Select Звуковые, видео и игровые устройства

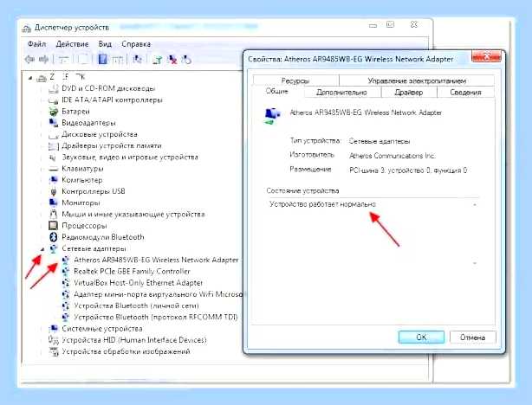tap(130, 157)
